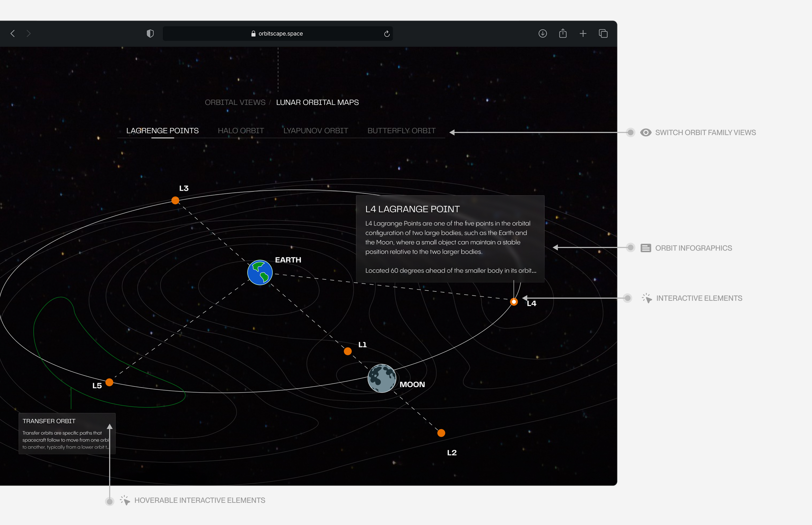Open the privacy shield icon
The width and height of the screenshot is (812, 525).
(x=150, y=34)
